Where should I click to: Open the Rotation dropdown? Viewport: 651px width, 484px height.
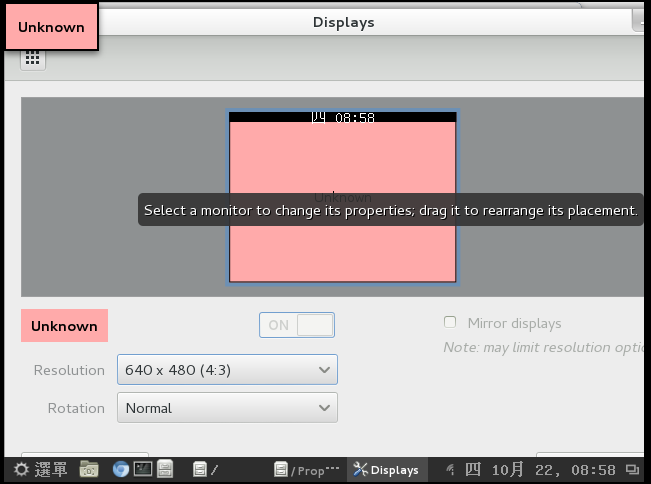point(228,408)
